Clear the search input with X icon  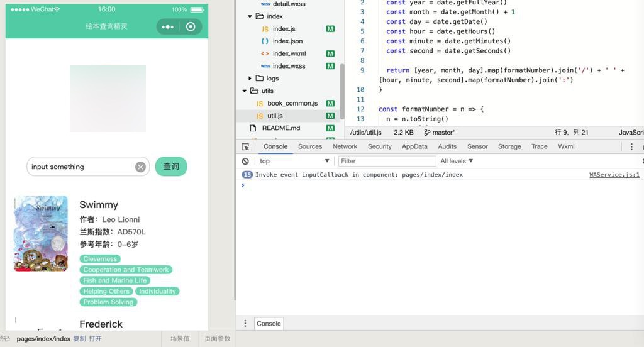tap(140, 167)
